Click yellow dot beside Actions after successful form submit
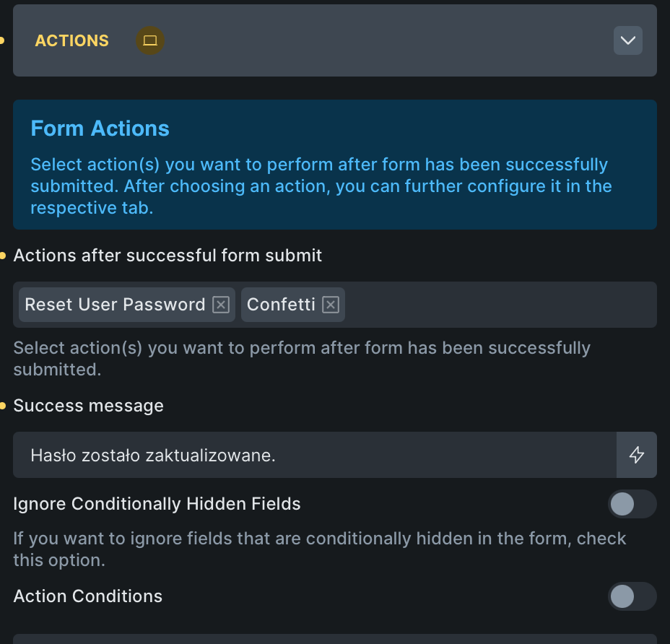The image size is (670, 644). [3, 256]
